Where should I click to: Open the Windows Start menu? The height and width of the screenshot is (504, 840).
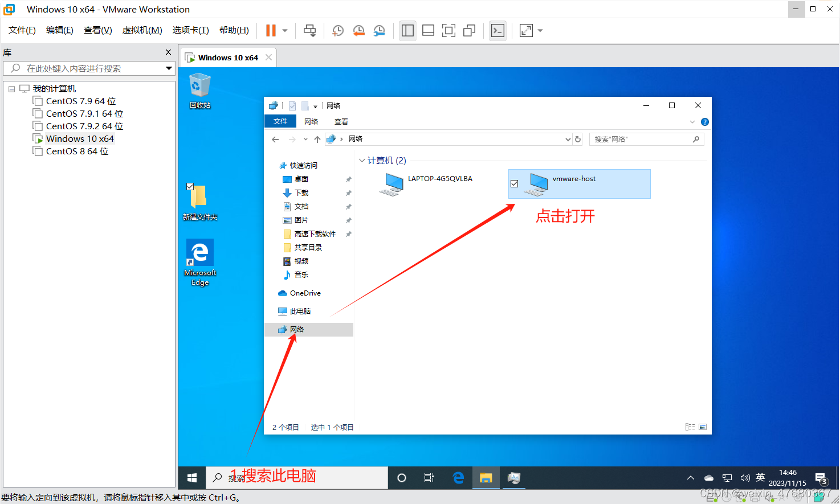[x=192, y=478]
